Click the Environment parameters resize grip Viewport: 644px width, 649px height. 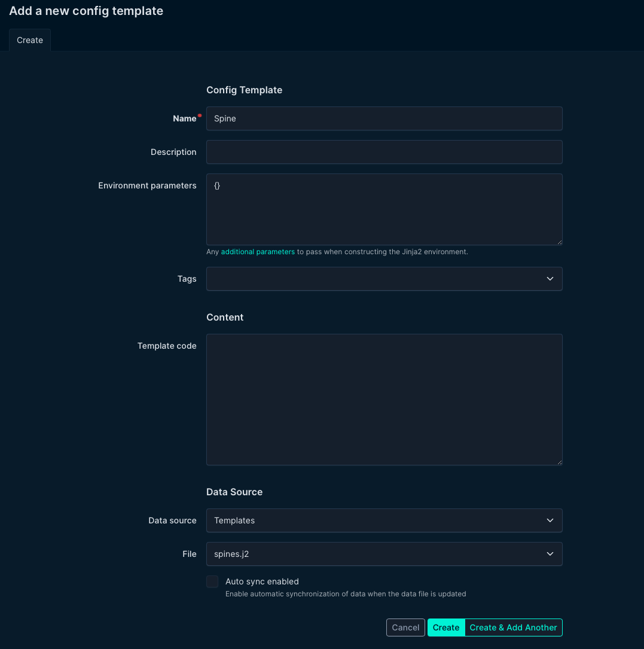559,242
